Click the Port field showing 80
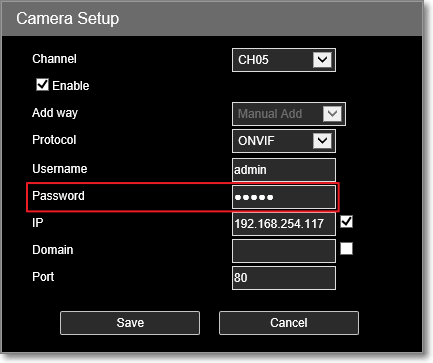Screen dimensions: 433x363 [284, 278]
